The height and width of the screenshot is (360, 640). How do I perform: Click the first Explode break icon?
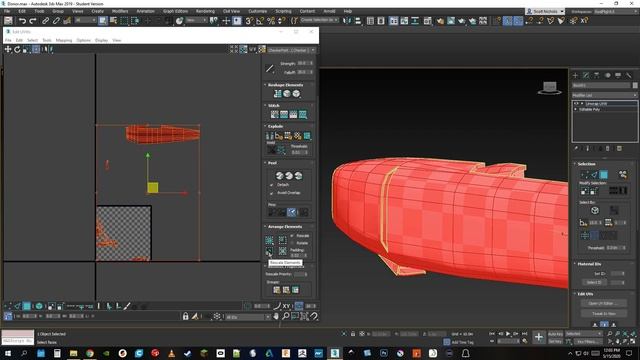(269, 136)
